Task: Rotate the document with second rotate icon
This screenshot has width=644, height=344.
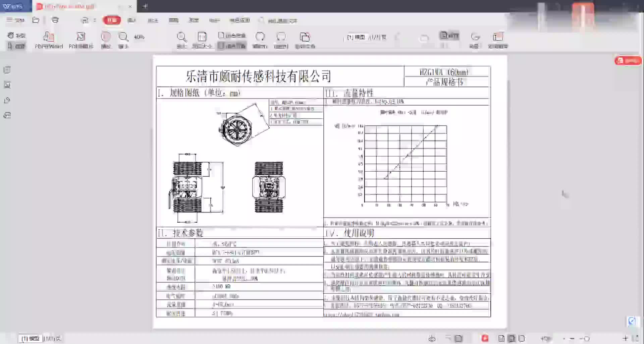Action: click(x=281, y=40)
